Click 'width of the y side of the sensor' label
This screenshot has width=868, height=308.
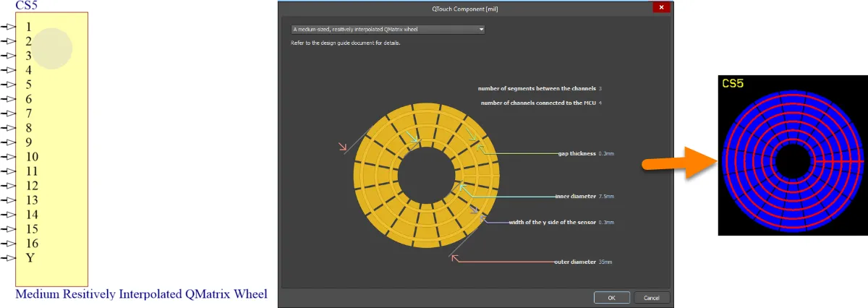[x=552, y=222]
